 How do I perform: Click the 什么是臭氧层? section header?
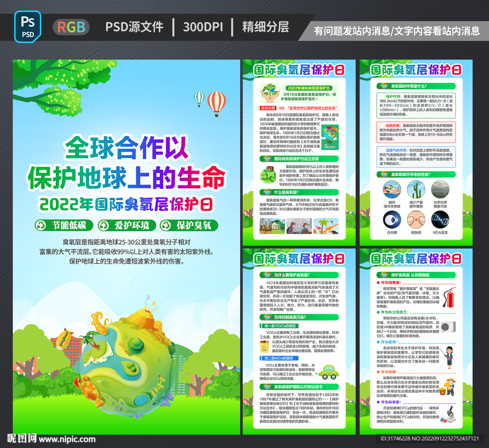(x=299, y=192)
